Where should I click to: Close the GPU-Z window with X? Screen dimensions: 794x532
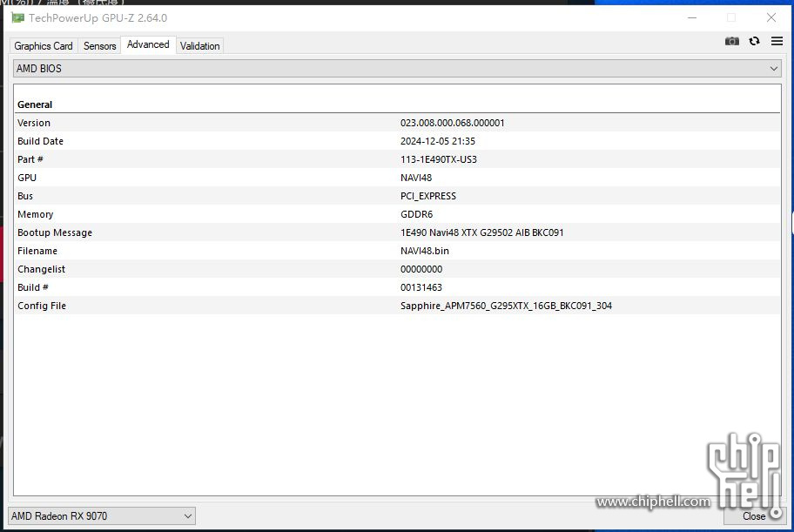pyautogui.click(x=771, y=17)
